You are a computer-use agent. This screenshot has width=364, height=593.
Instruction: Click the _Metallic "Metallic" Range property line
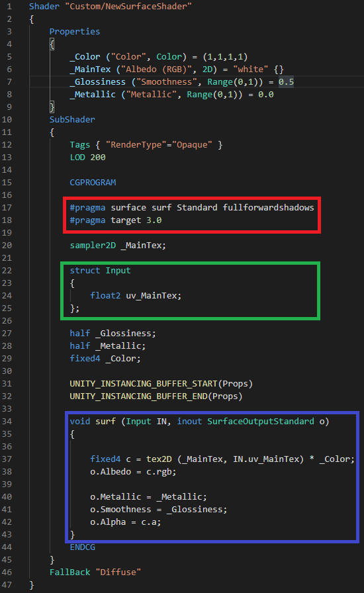tap(171, 94)
